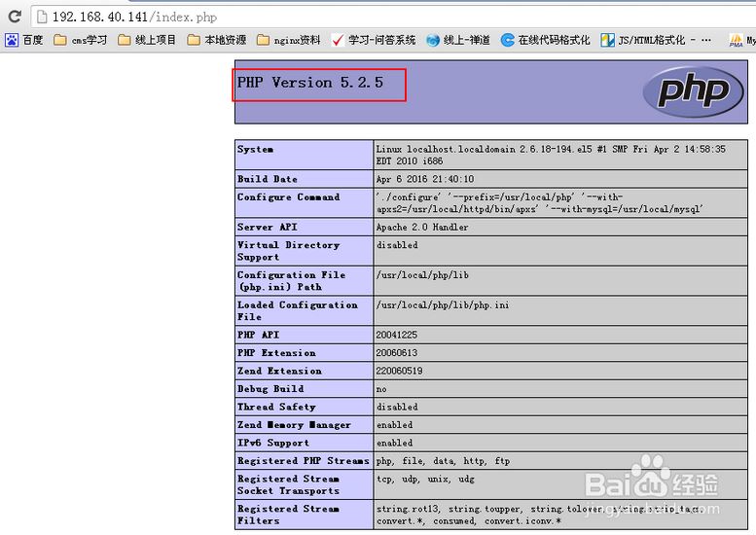The image size is (756, 535).
Task: Click the cms学习 folder icon
Action: tap(59, 40)
